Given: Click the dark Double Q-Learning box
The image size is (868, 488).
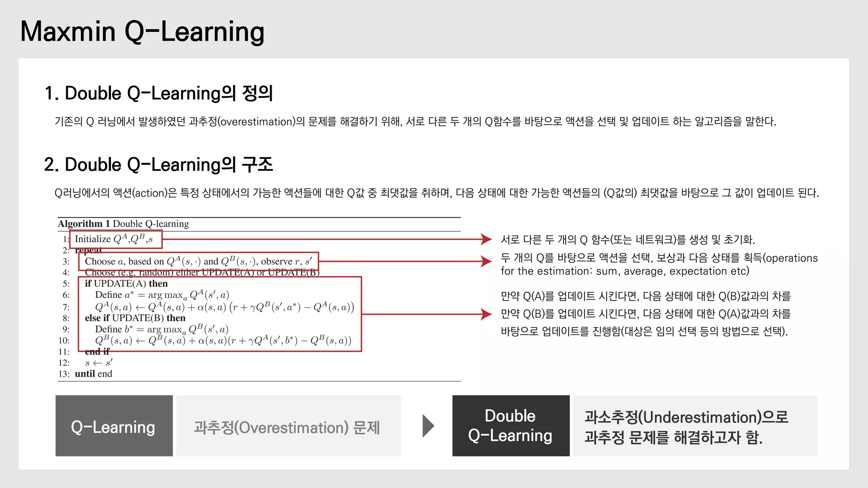Looking at the screenshot, I should click(511, 426).
